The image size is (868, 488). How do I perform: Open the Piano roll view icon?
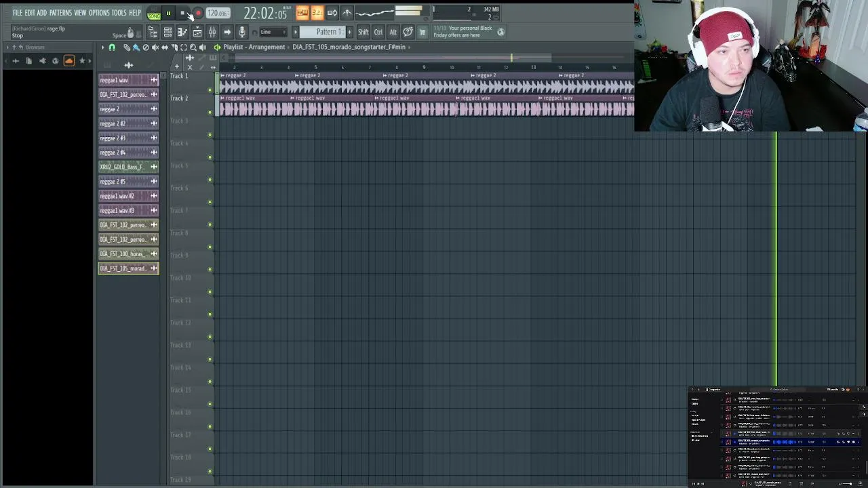182,32
